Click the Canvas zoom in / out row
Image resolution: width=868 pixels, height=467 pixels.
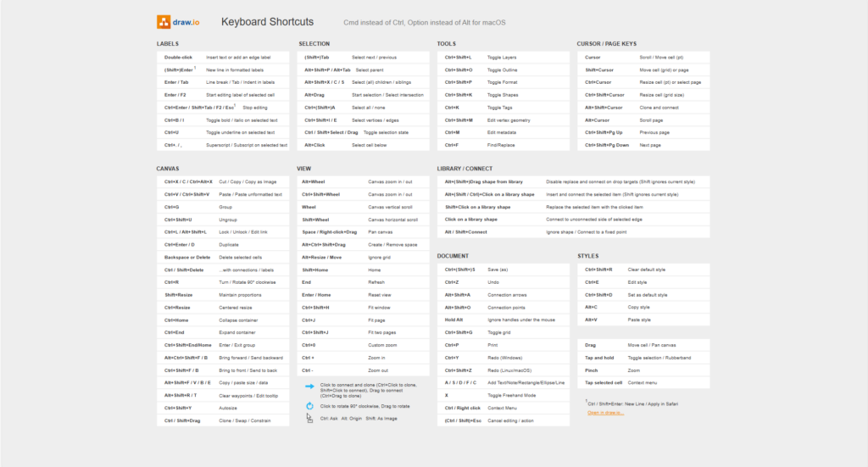click(363, 181)
